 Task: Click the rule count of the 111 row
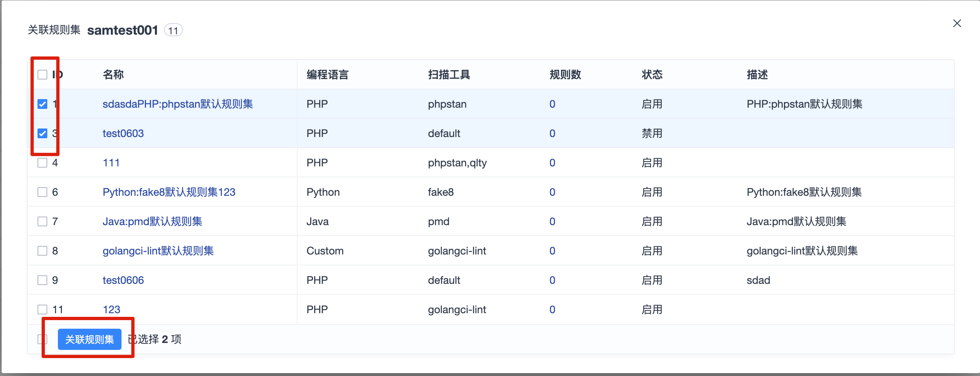coord(552,163)
